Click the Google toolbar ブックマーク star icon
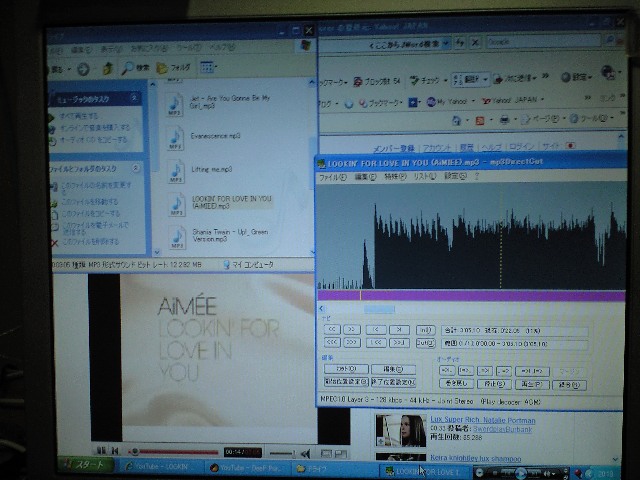The height and width of the screenshot is (480, 640). tap(363, 104)
